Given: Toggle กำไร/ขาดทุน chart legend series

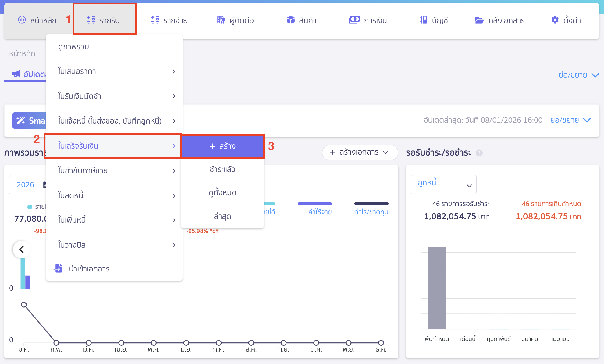Looking at the screenshot, I should pos(371,212).
